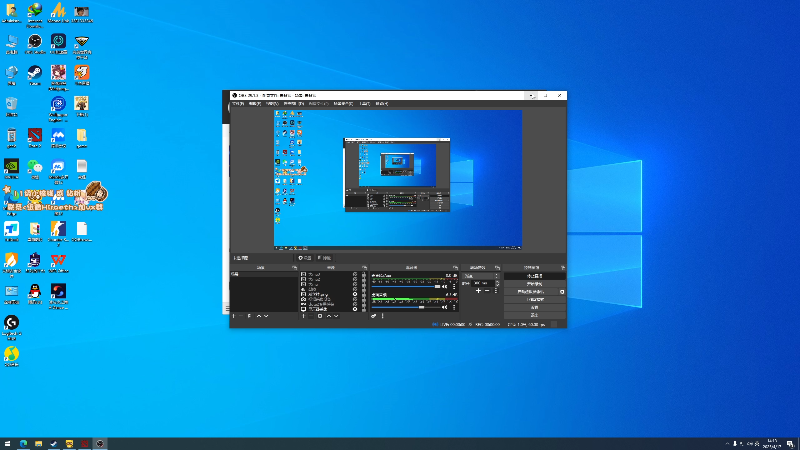Image resolution: width=800 pixels, height=450 pixels.
Task: Open the Tools menu in OBS
Action: click(365, 104)
